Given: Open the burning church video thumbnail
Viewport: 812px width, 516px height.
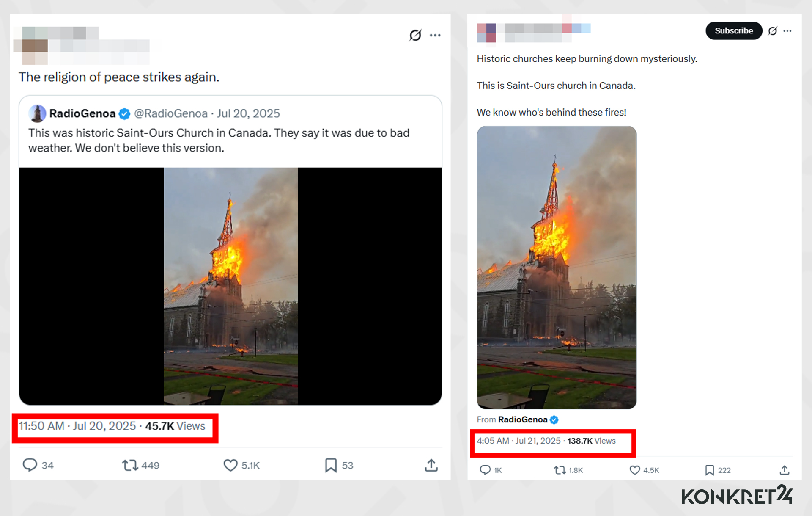Looking at the screenshot, I should 231,284.
